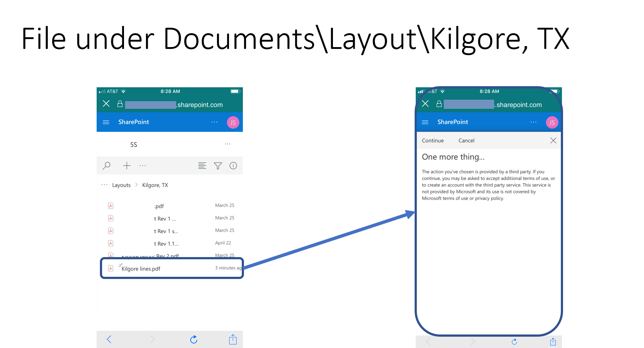The height and width of the screenshot is (348, 644).
Task: Tap Continue in the right phone dialog
Action: click(x=433, y=141)
